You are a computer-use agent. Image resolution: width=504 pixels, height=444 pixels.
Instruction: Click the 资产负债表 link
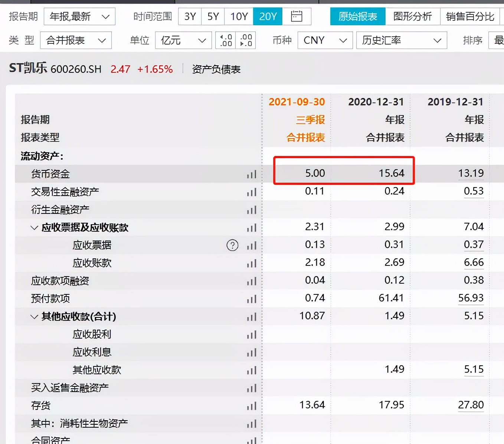coord(216,69)
